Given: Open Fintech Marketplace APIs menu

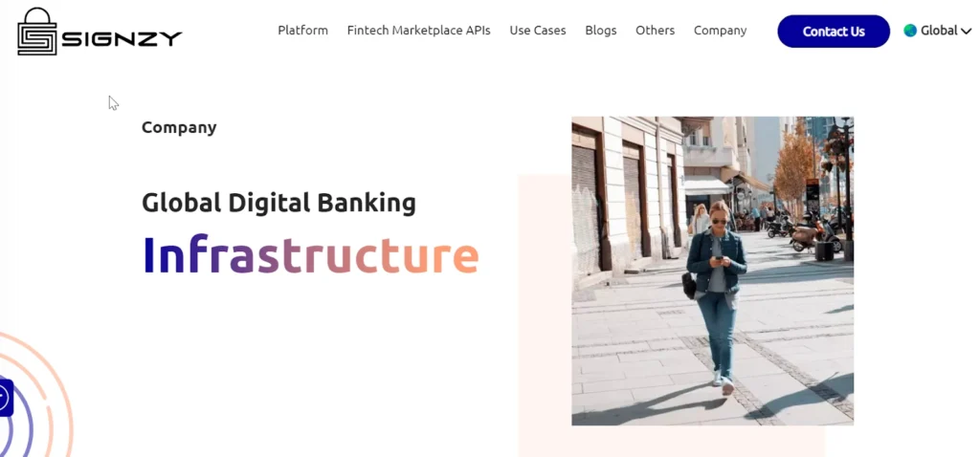Looking at the screenshot, I should 419,31.
